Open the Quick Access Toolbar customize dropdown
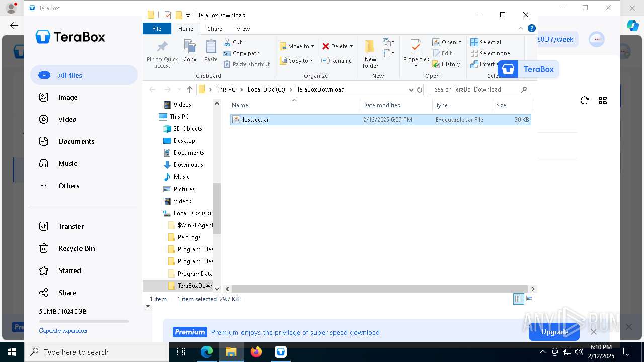 (188, 15)
